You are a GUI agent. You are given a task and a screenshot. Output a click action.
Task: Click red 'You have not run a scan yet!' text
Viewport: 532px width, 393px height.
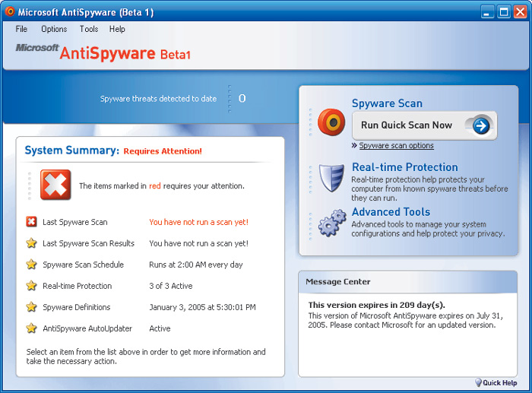[x=199, y=222]
